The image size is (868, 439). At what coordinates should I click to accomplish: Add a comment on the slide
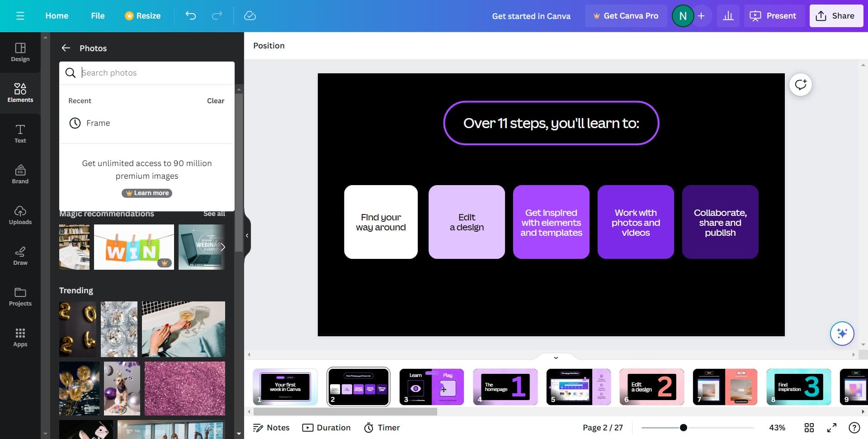pos(800,85)
